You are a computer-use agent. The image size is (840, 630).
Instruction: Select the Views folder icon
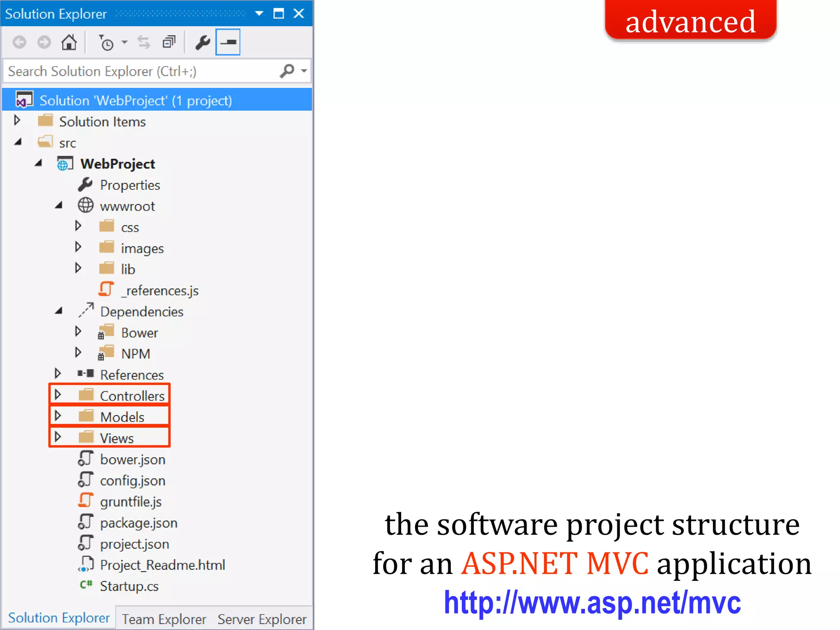tap(86, 437)
